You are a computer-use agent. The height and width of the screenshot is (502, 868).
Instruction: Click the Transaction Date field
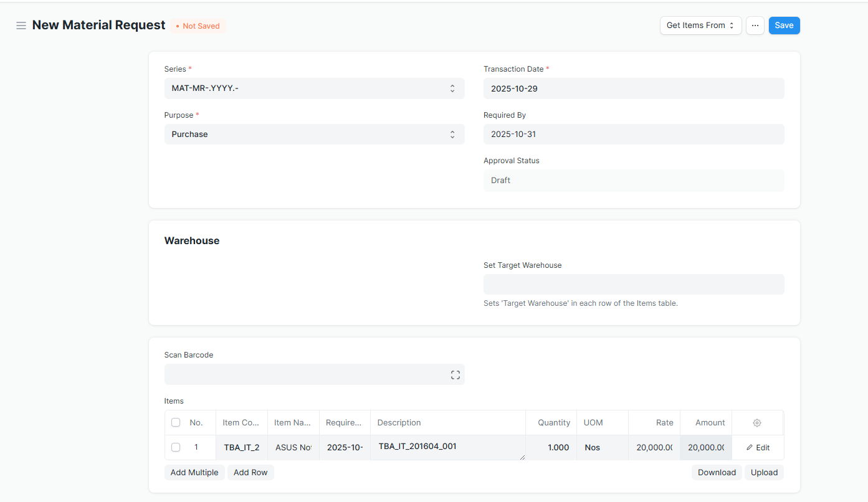point(633,88)
